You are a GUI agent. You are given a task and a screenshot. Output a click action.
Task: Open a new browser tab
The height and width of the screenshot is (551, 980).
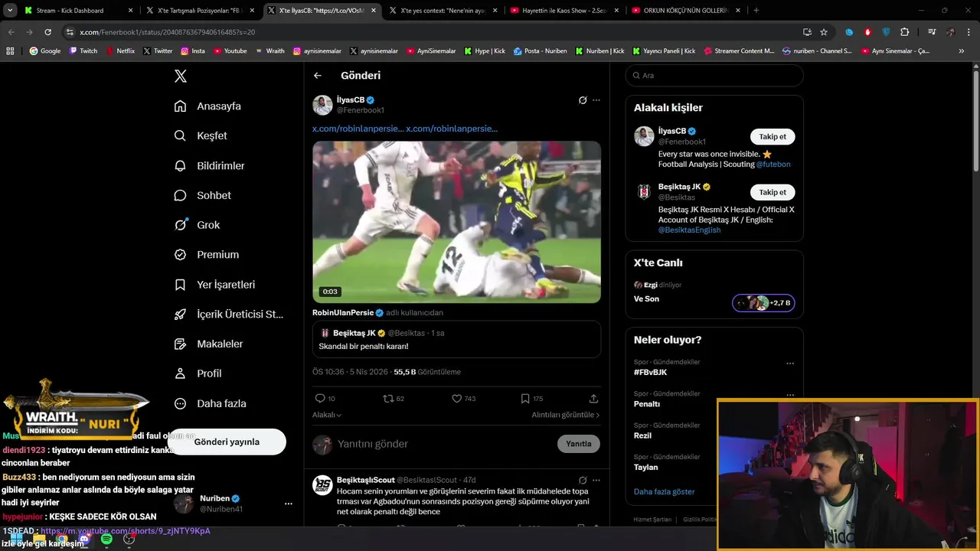pos(756,11)
